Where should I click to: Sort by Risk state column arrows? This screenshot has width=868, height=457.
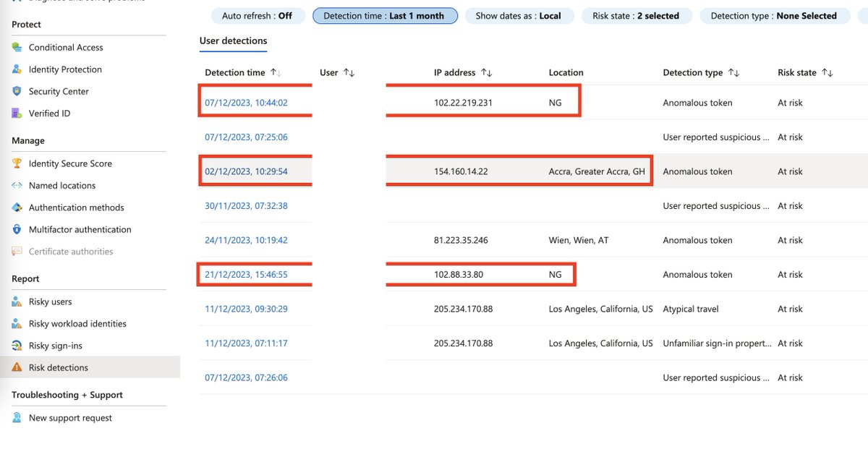point(827,72)
